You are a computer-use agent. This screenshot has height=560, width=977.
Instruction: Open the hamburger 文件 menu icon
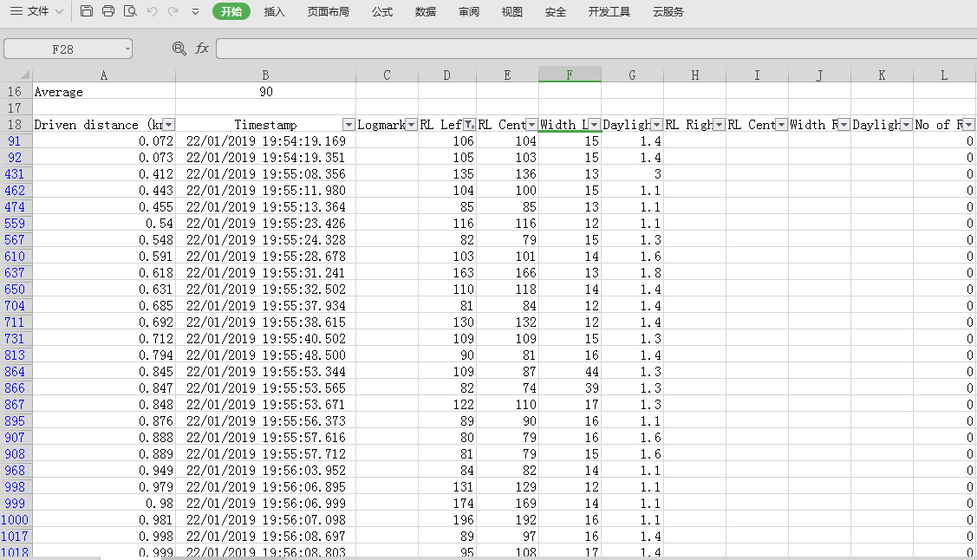coord(16,11)
